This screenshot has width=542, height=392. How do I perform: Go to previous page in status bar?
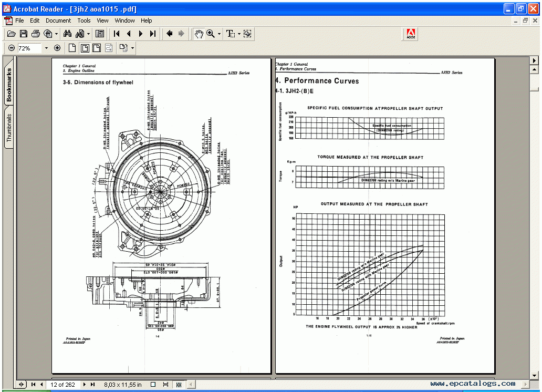click(41, 385)
